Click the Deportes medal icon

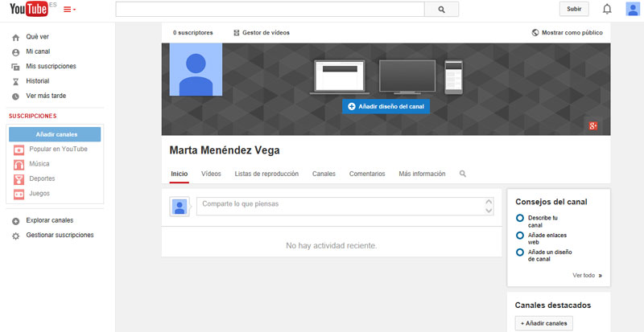pos(19,179)
